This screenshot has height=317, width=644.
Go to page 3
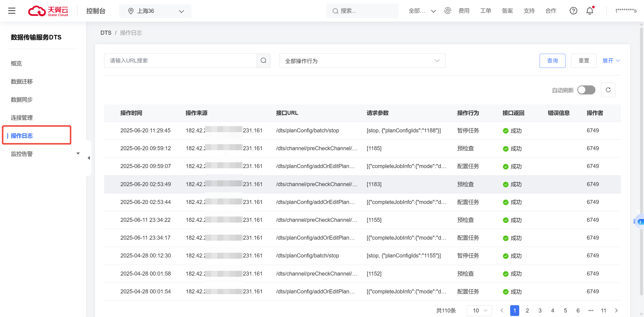tap(540, 310)
